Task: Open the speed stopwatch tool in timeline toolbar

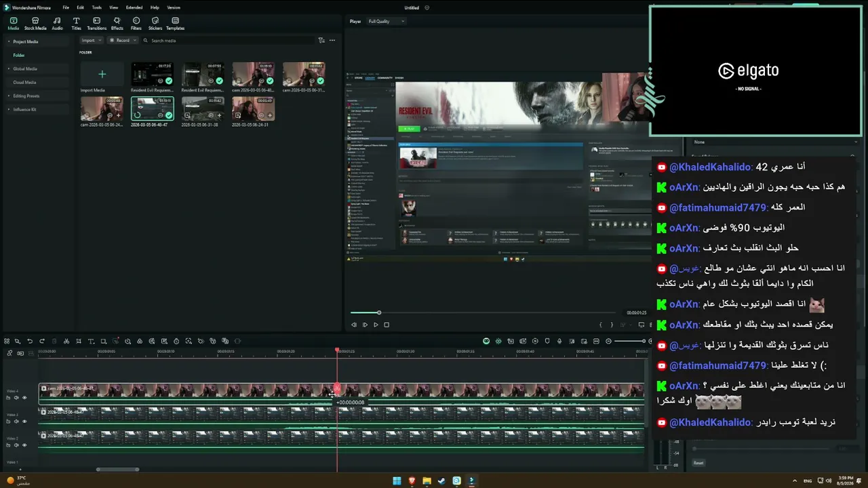Action: click(x=176, y=341)
